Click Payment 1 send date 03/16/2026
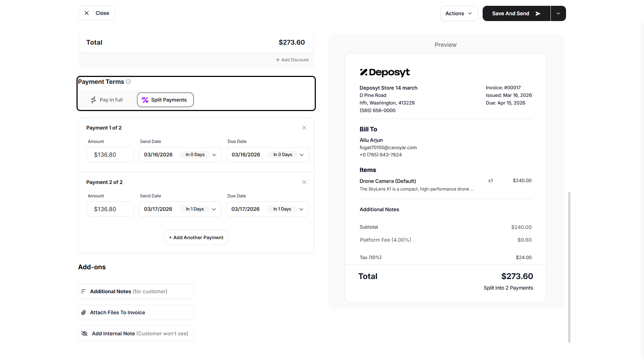Image resolution: width=644 pixels, height=360 pixels. tap(158, 155)
